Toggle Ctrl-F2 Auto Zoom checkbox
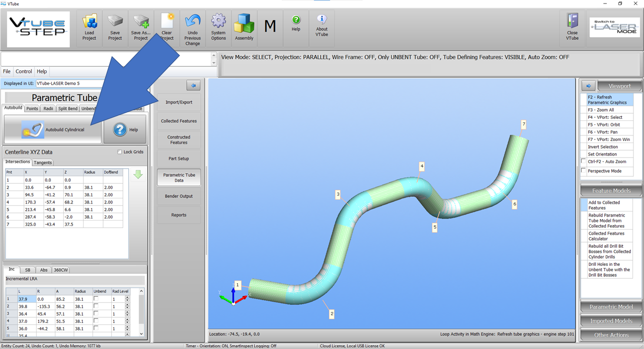Screen dimensions: 644x349 click(584, 162)
